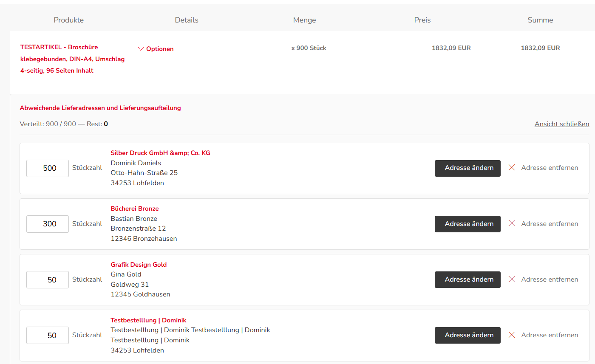The width and height of the screenshot is (595, 364).
Task: Click Adresse entfernen text for Silber Druck
Action: tap(550, 168)
